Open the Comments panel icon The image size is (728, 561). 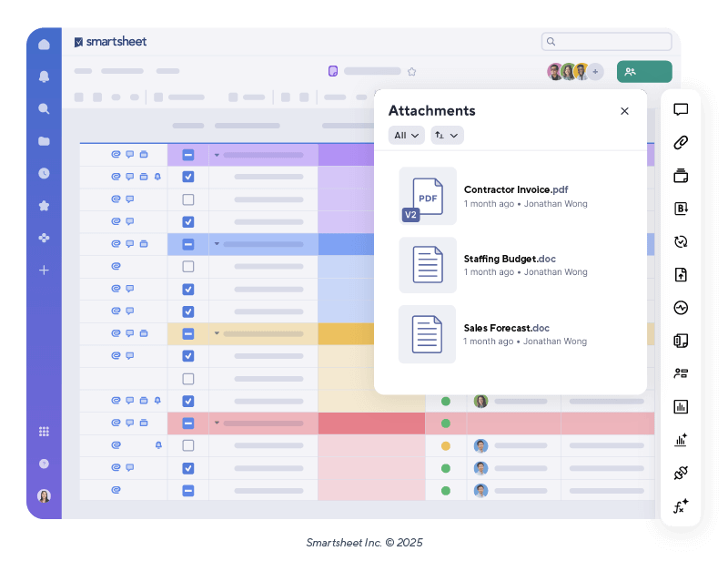point(681,109)
